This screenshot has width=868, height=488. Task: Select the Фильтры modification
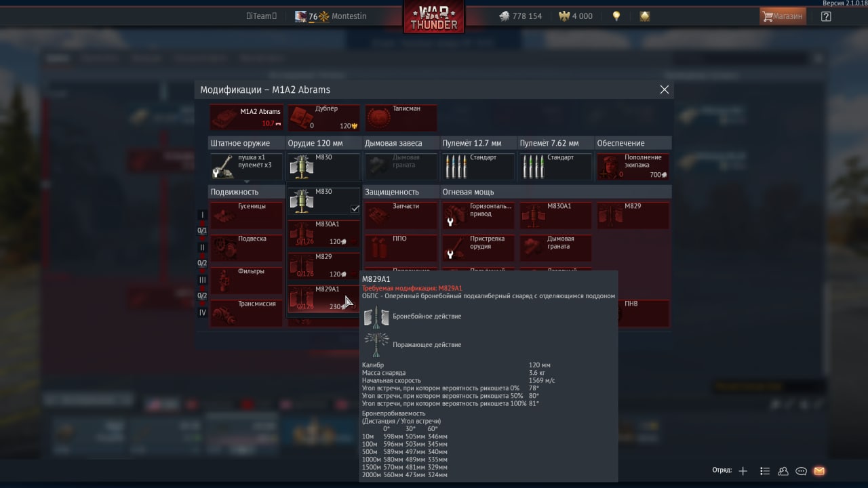coord(246,280)
